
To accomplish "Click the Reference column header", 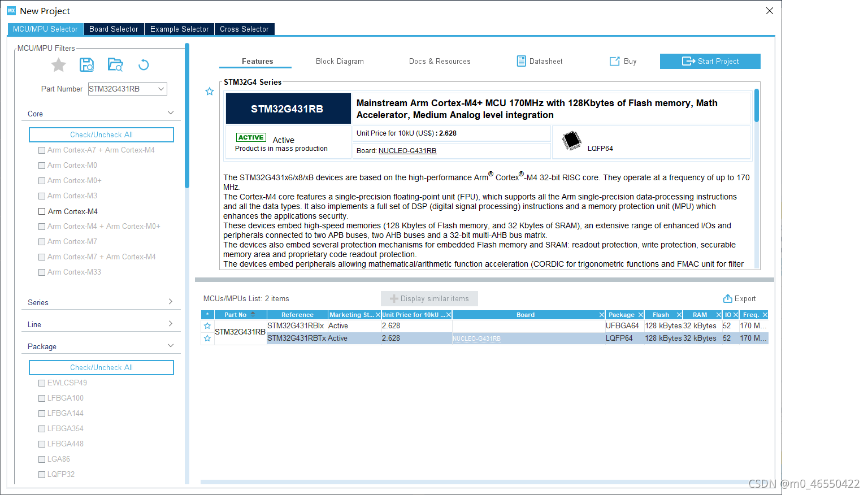I will pos(297,315).
